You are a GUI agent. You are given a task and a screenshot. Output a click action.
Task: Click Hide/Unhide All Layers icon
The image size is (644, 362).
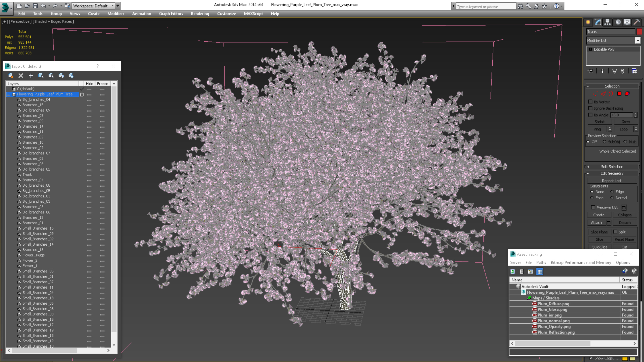pyautogui.click(x=61, y=76)
